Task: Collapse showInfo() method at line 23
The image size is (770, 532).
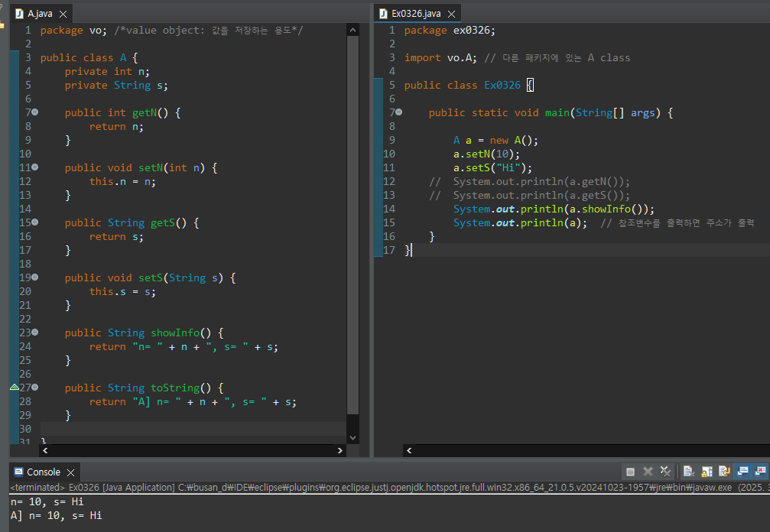Action: (35, 332)
